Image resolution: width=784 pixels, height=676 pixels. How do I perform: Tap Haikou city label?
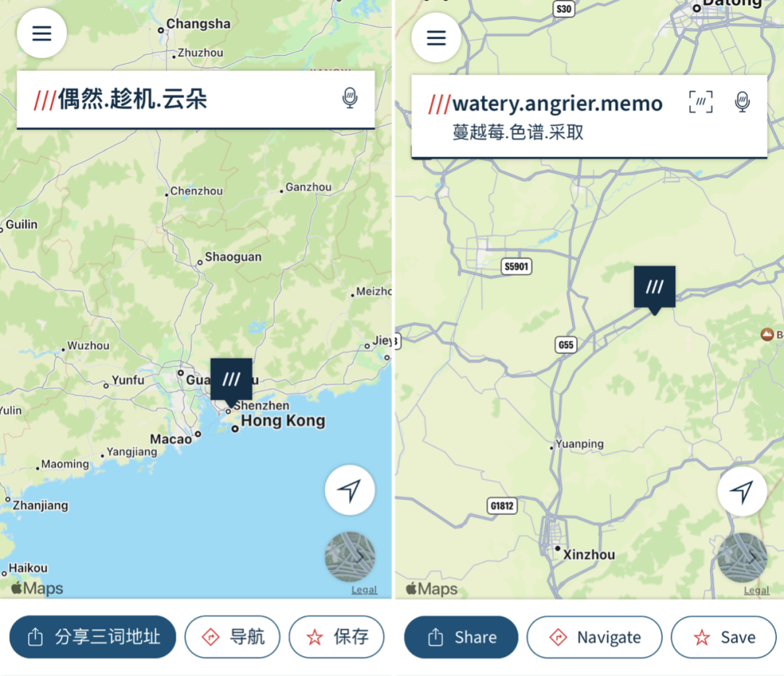click(28, 568)
